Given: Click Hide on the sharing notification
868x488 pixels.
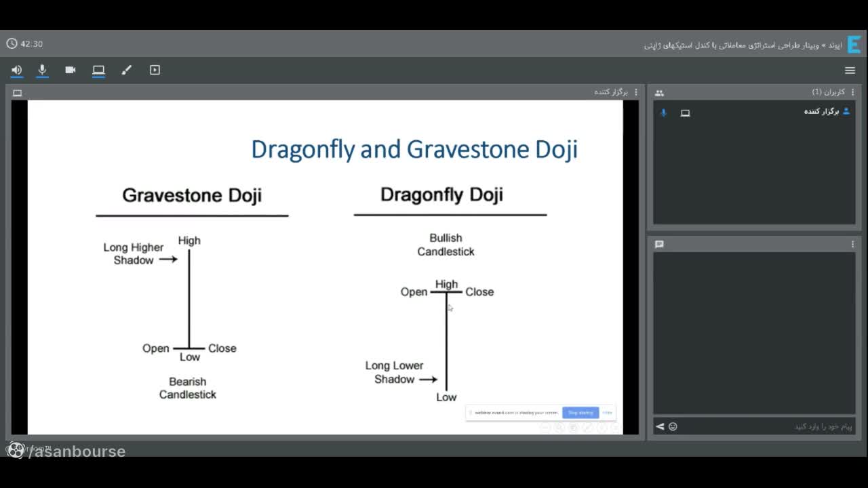Looking at the screenshot, I should coord(607,412).
